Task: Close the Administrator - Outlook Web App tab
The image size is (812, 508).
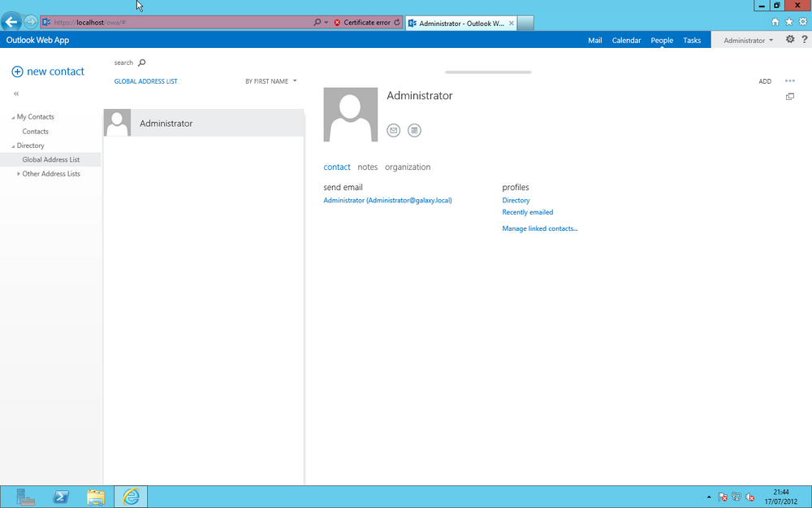Action: 511,24
